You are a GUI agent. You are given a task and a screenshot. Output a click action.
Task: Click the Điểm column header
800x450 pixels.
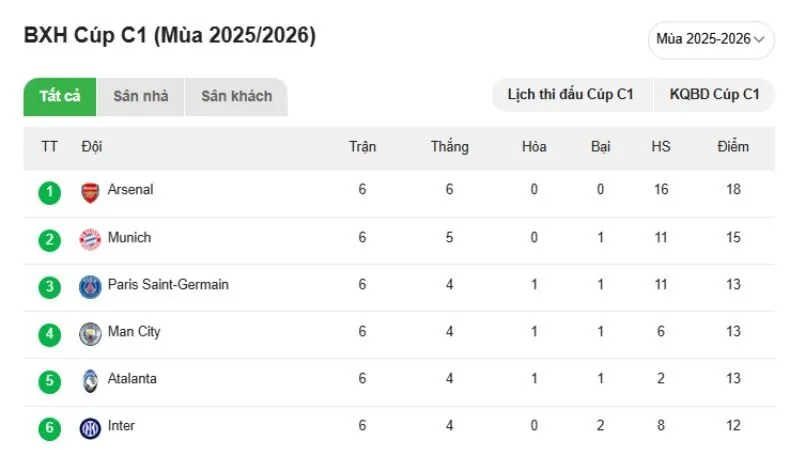(x=733, y=147)
